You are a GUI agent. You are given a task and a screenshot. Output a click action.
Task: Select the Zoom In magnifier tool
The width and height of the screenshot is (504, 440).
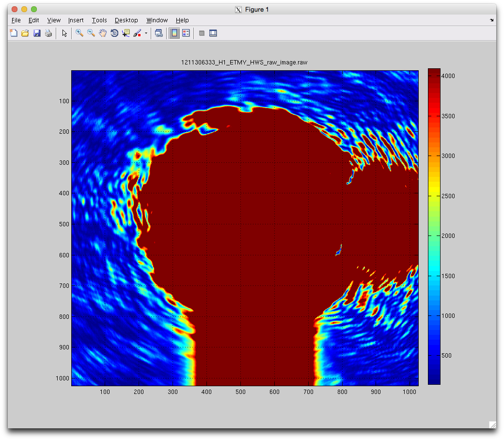[79, 33]
